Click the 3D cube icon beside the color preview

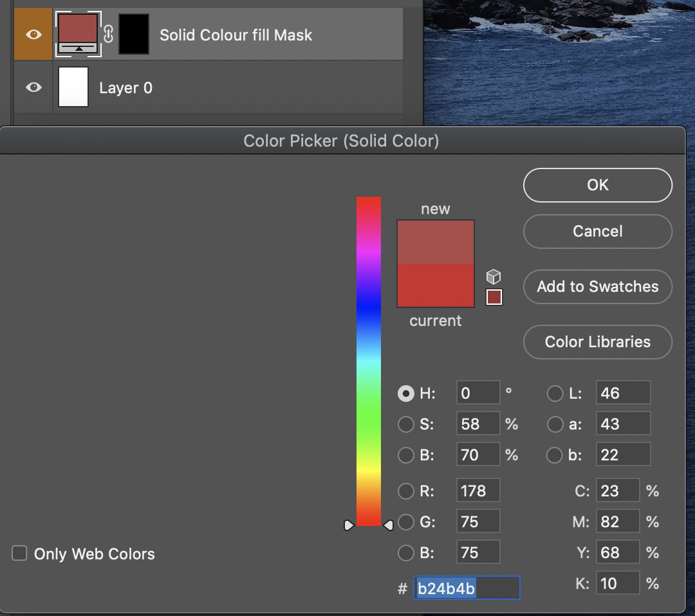point(494,276)
